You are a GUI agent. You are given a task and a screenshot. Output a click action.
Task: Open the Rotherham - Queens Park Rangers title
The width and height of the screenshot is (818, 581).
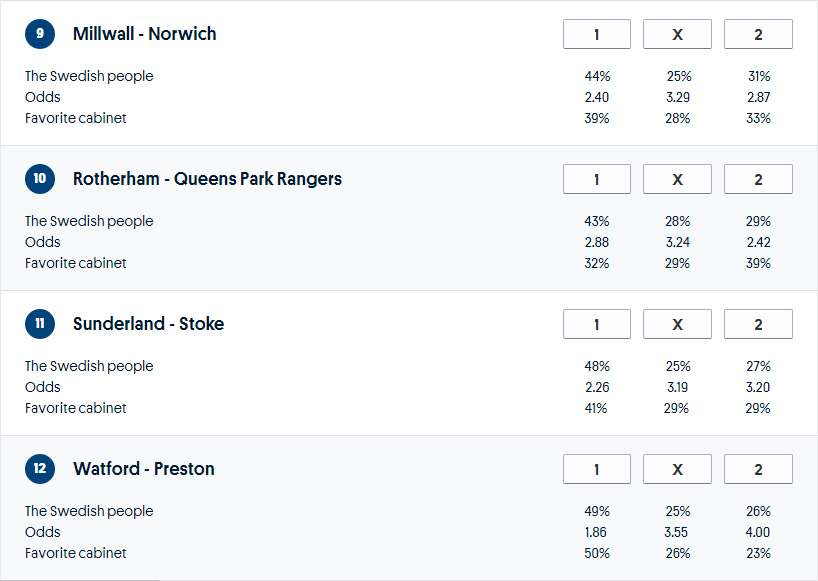207,179
